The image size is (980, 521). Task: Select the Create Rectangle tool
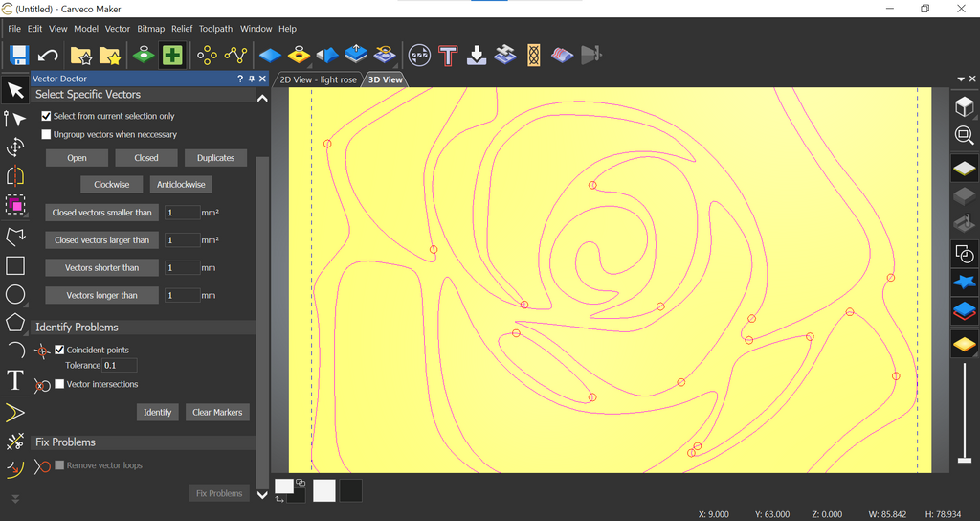[x=15, y=265]
